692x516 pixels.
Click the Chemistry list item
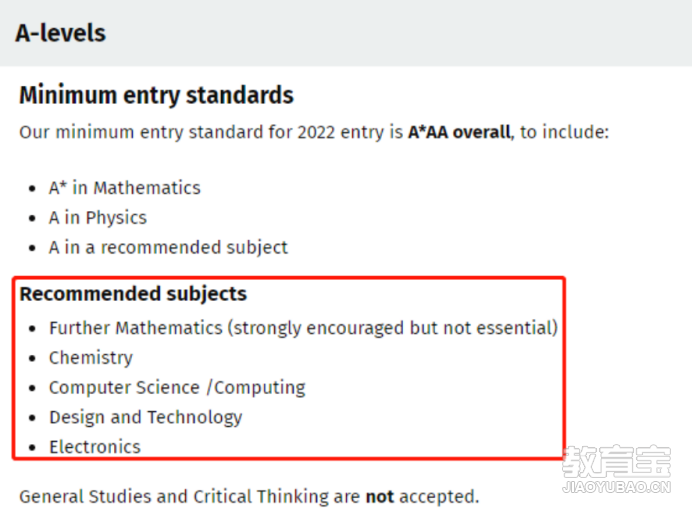coord(91,358)
